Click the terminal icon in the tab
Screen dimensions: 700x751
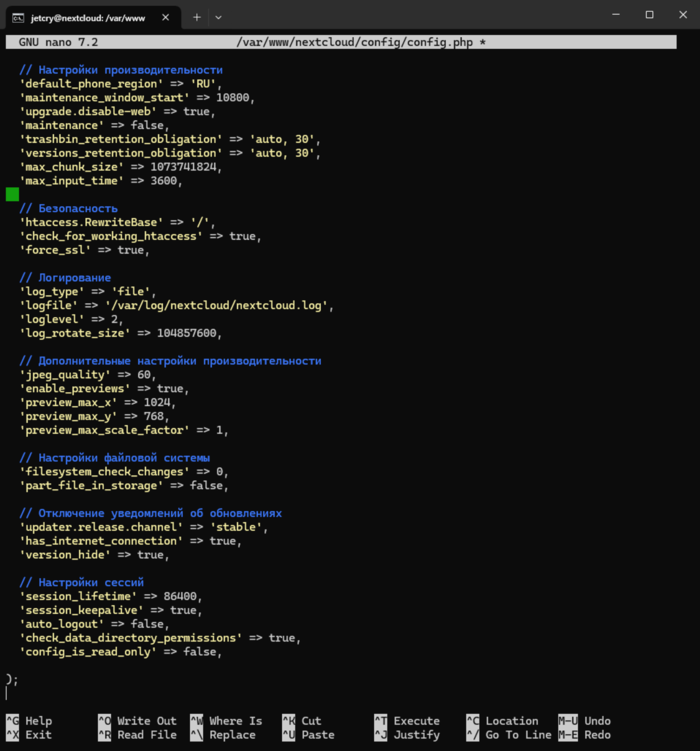(18, 18)
